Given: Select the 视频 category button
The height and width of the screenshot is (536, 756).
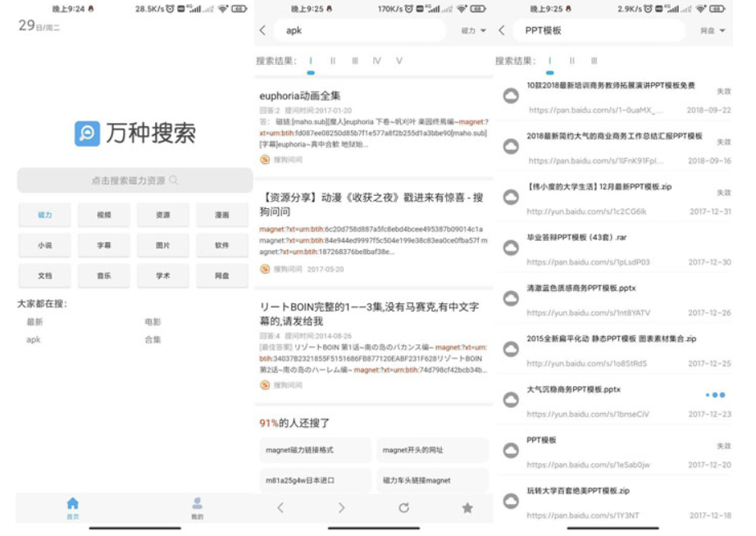Looking at the screenshot, I should click(104, 214).
